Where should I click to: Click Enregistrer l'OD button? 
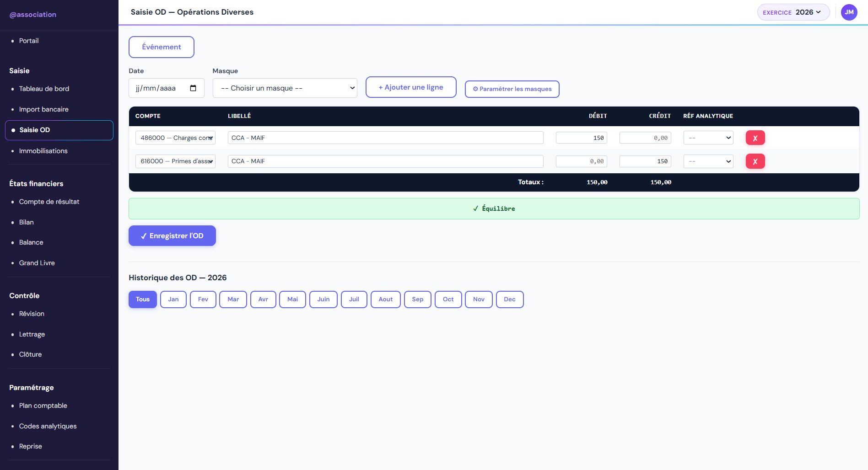[172, 236]
